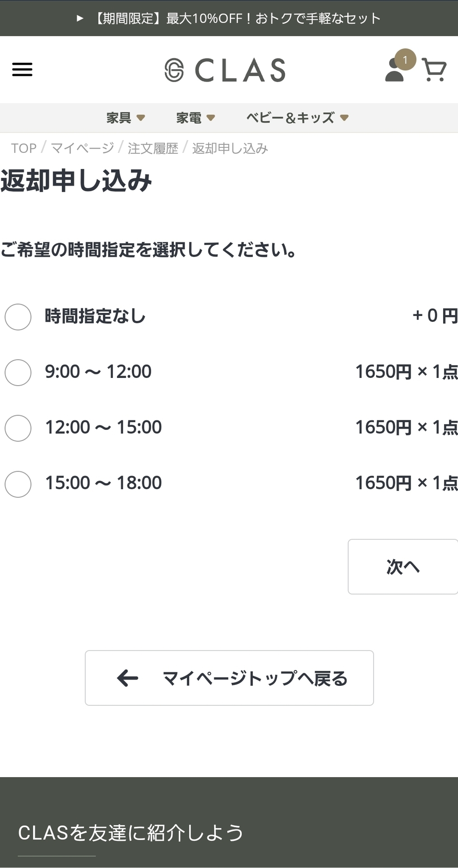Click the notification badge showing 1

point(405,60)
